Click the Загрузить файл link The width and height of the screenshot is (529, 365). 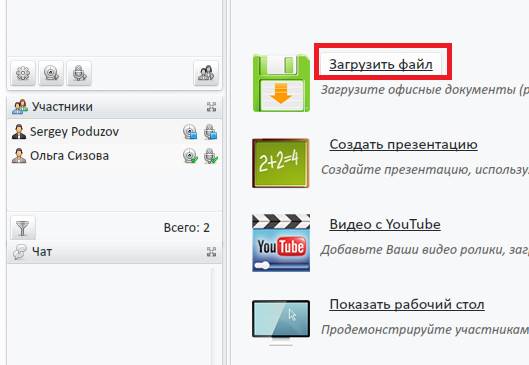point(381,64)
